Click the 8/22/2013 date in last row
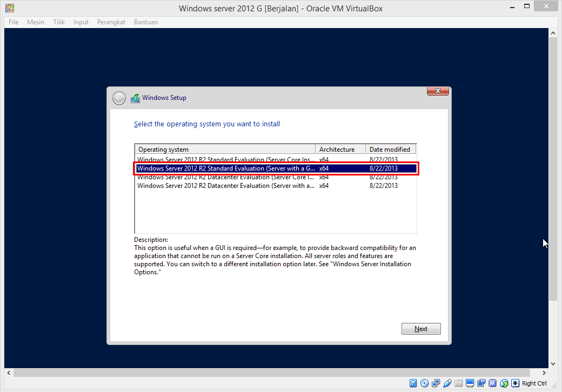This screenshot has height=392, width=562. click(384, 185)
